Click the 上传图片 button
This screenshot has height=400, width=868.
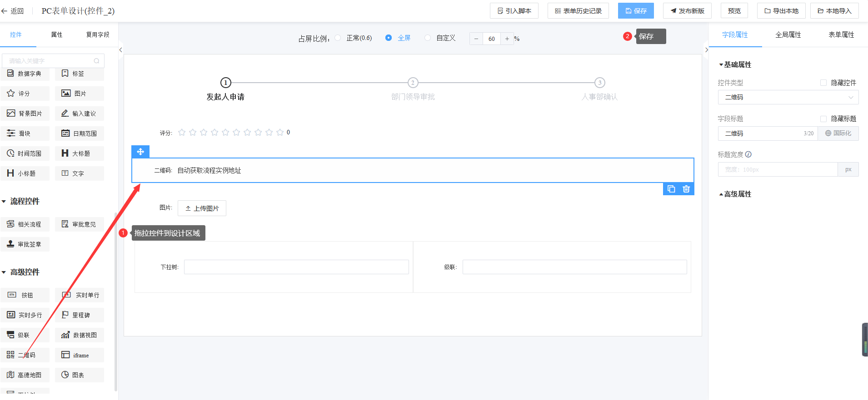[202, 208]
